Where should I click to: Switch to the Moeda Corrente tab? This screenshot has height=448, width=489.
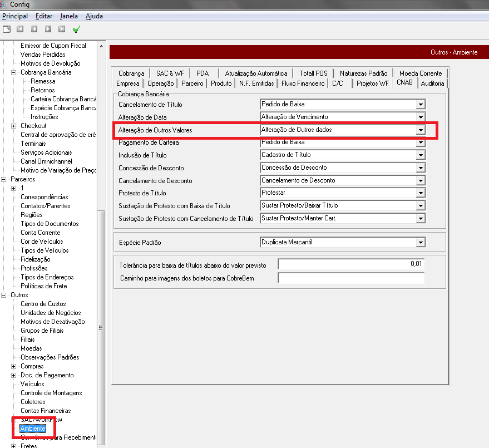(x=421, y=73)
